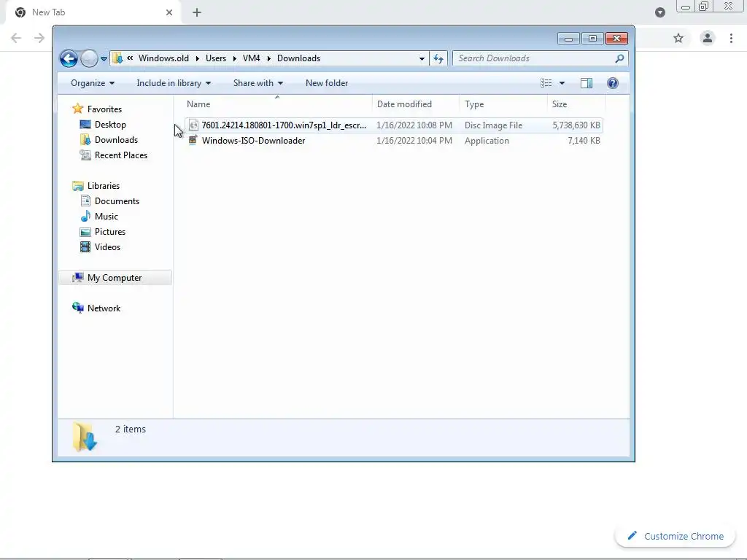747x560 pixels.
Task: Open the Share with menu
Action: tap(258, 83)
